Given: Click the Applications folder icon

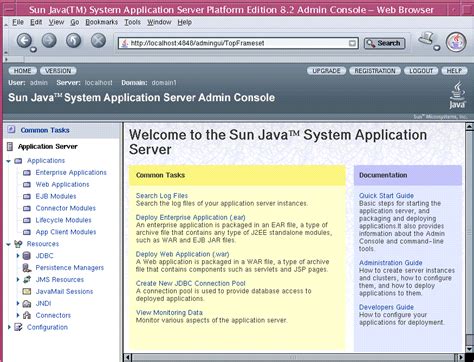Looking at the screenshot, I should (x=18, y=161).
